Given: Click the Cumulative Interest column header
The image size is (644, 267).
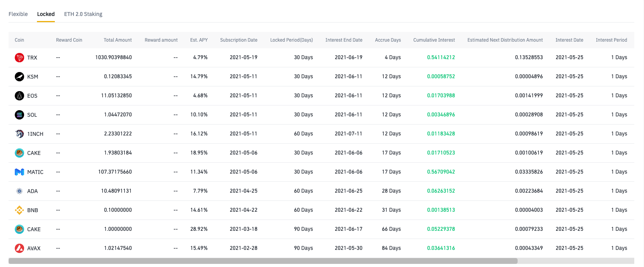Looking at the screenshot, I should 434,40.
